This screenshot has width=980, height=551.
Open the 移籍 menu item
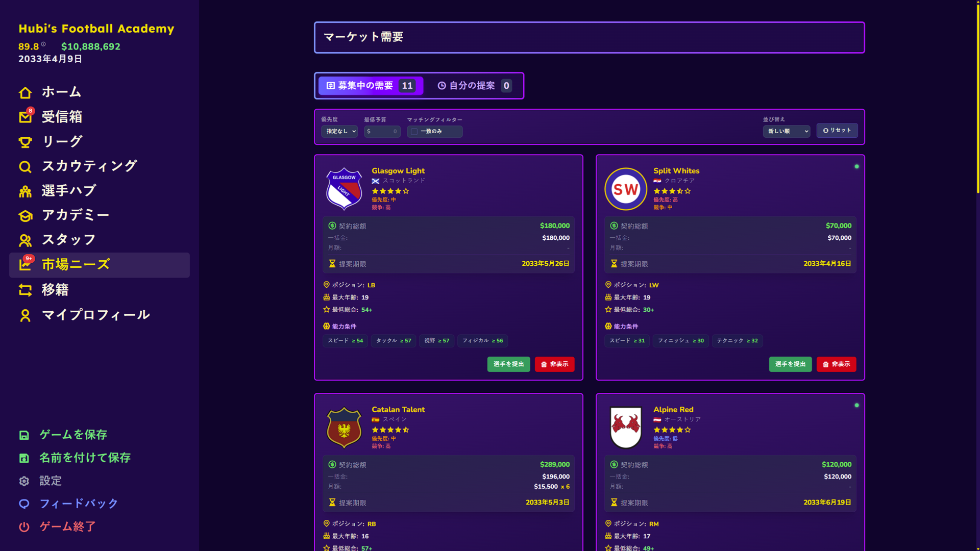point(100,290)
